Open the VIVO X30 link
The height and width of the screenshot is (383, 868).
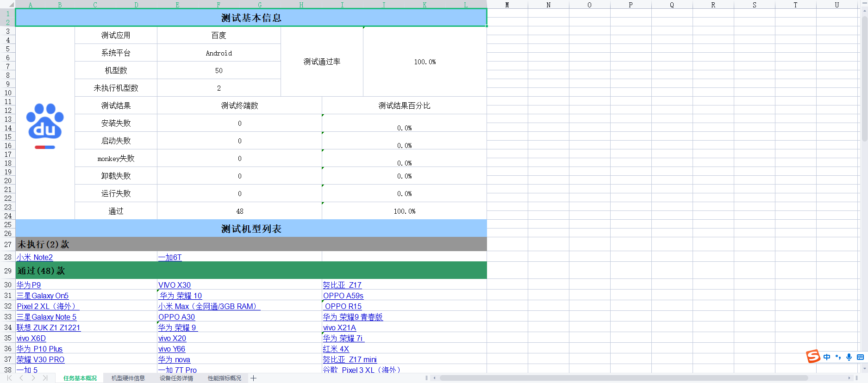pos(175,285)
